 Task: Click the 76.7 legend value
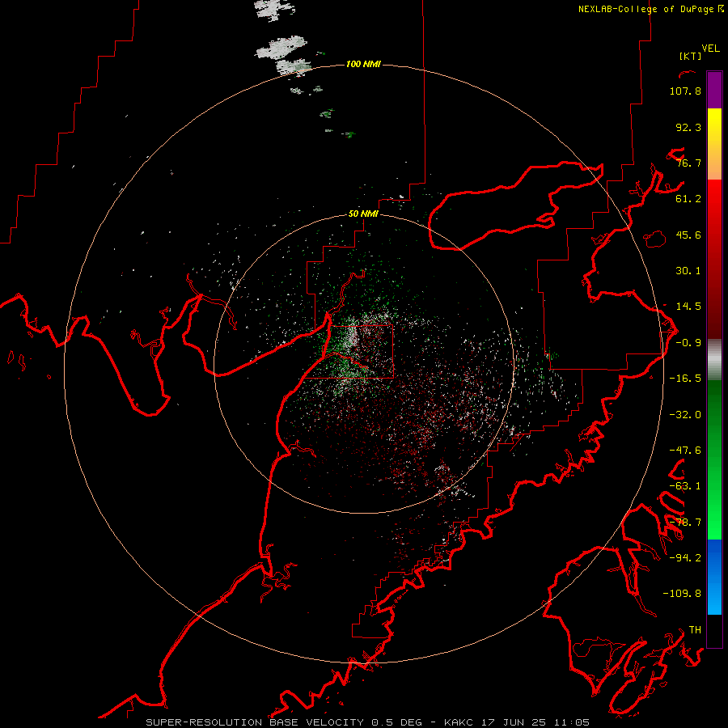coord(688,163)
